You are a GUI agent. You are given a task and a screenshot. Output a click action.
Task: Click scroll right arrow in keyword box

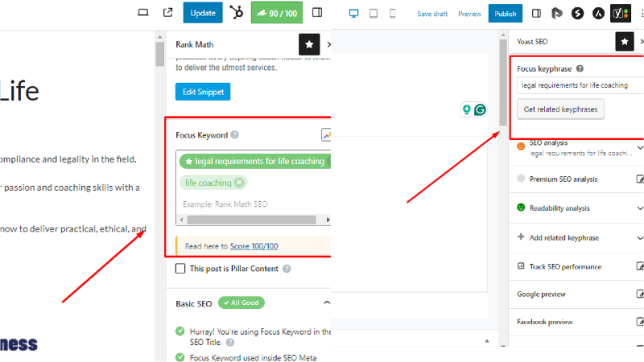(328, 220)
